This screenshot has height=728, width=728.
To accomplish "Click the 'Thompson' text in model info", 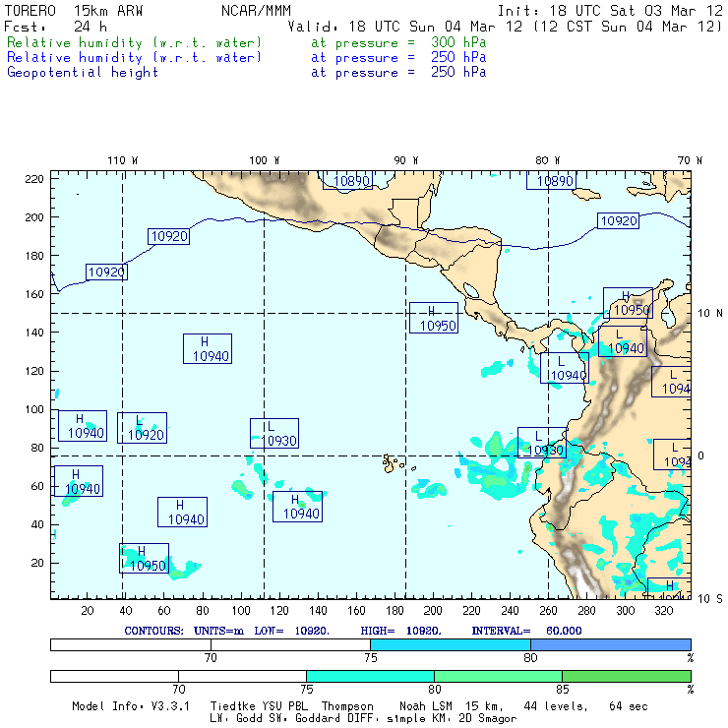I will (x=347, y=706).
